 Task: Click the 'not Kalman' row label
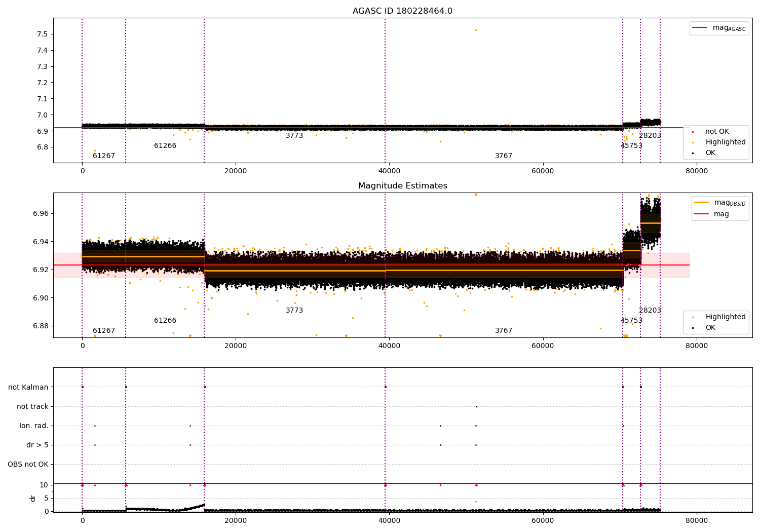28,388
